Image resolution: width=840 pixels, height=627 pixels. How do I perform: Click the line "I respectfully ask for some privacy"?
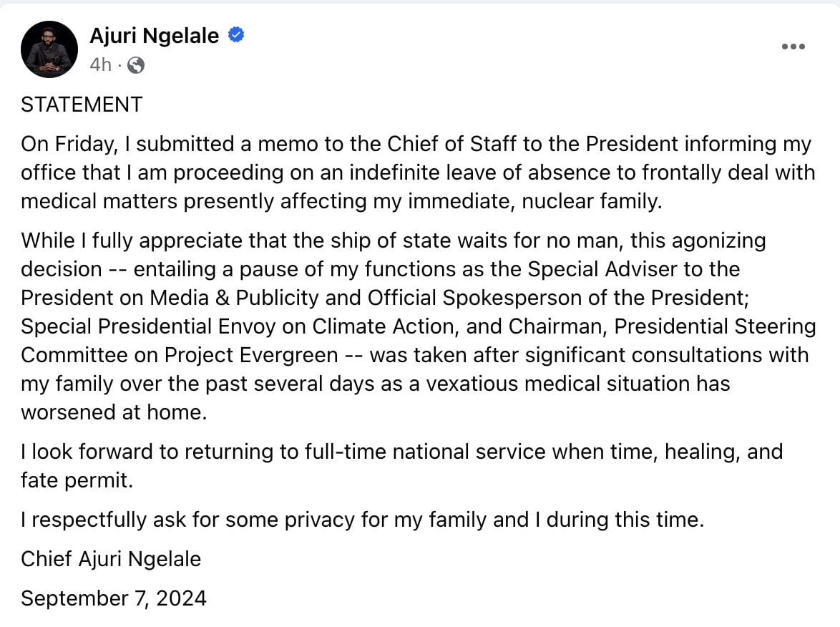point(362,519)
